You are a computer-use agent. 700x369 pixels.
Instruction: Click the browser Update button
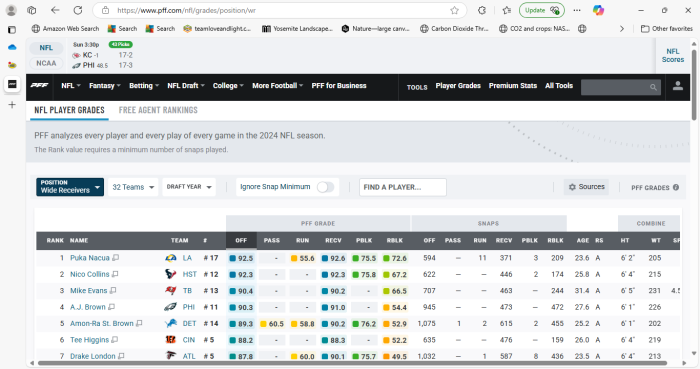[542, 10]
